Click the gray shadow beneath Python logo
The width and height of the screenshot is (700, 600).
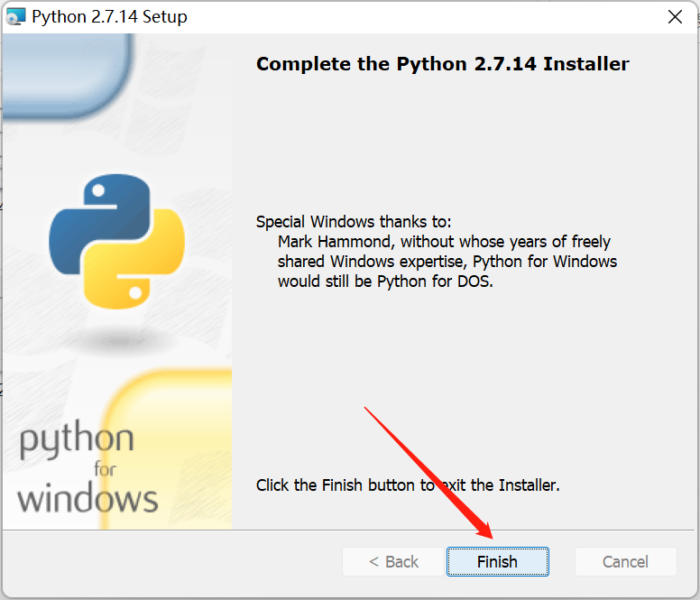coord(116,340)
